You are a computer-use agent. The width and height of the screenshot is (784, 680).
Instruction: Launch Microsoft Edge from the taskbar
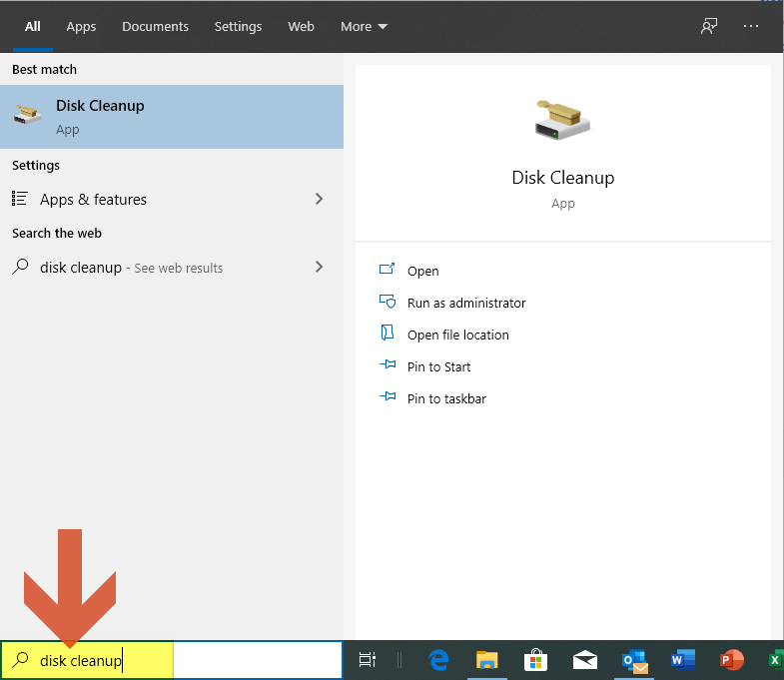tap(439, 660)
